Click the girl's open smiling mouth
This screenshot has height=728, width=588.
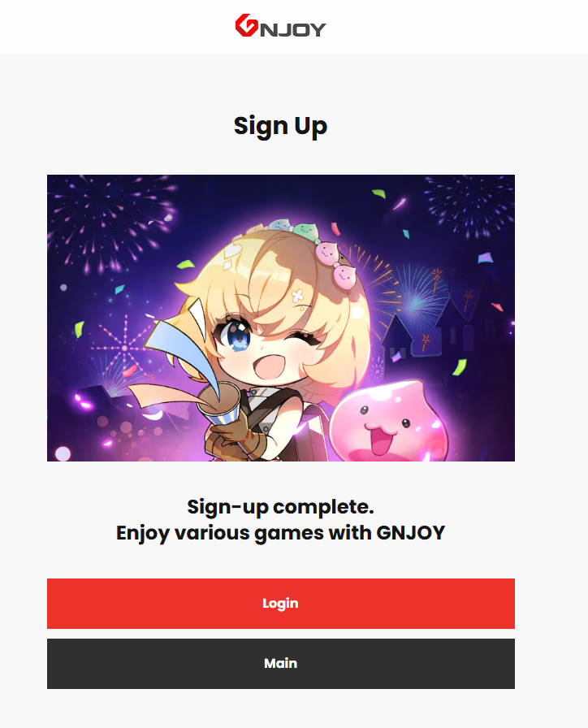[x=270, y=366]
